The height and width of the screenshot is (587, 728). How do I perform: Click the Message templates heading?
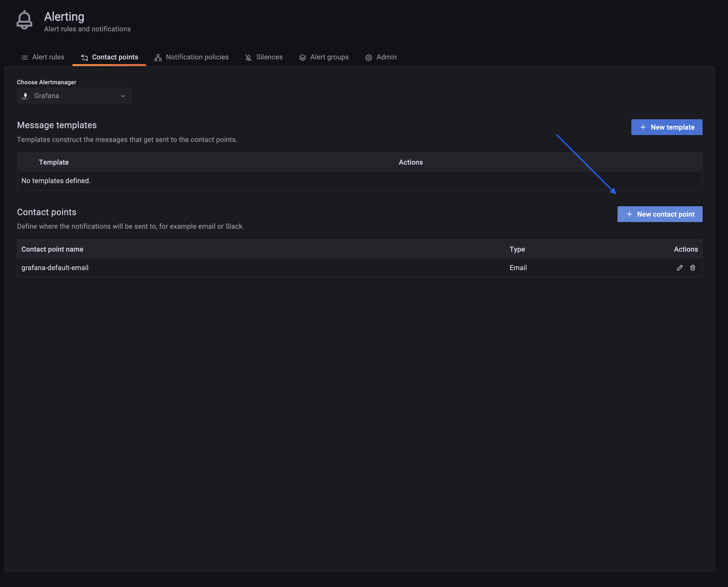pyautogui.click(x=57, y=125)
